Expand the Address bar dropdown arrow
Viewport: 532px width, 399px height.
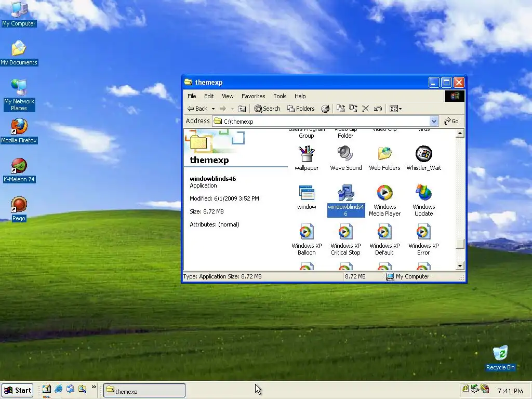coord(433,121)
